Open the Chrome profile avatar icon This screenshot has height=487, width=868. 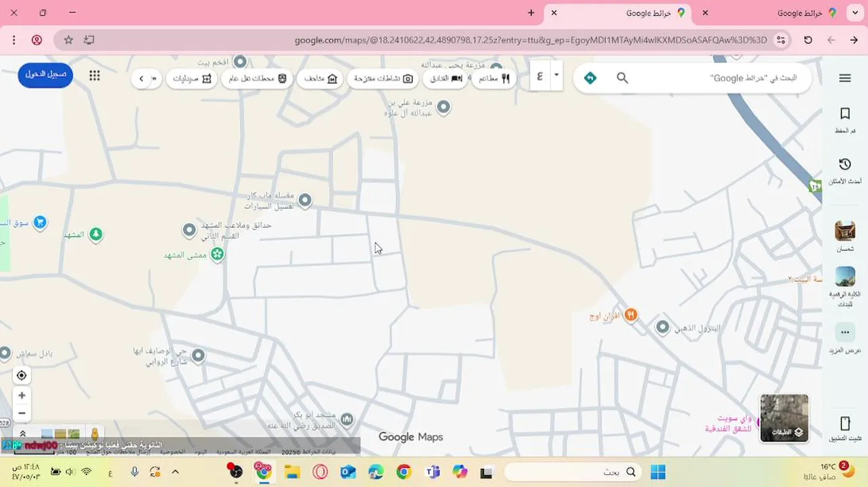[x=37, y=41]
